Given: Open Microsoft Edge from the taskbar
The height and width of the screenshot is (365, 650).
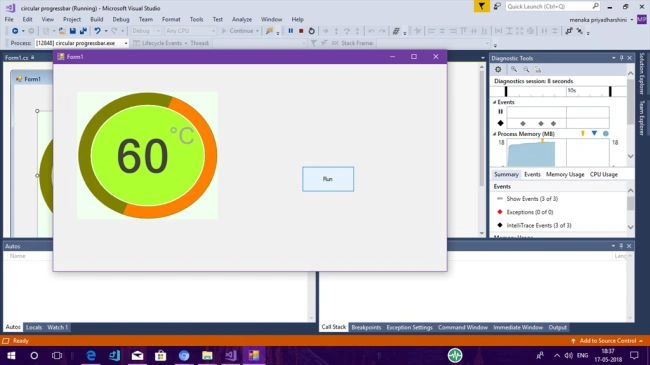Looking at the screenshot, I should 91,355.
